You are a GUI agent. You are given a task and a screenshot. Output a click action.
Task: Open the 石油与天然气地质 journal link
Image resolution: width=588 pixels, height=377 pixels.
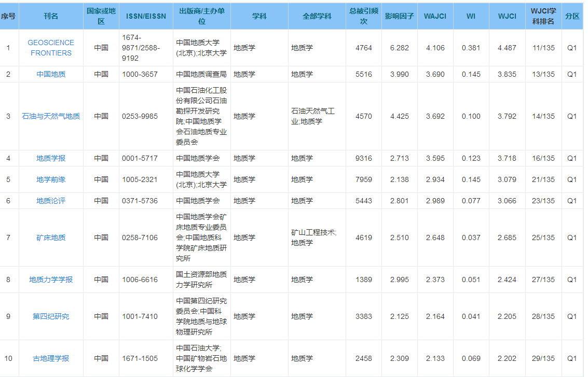click(51, 116)
